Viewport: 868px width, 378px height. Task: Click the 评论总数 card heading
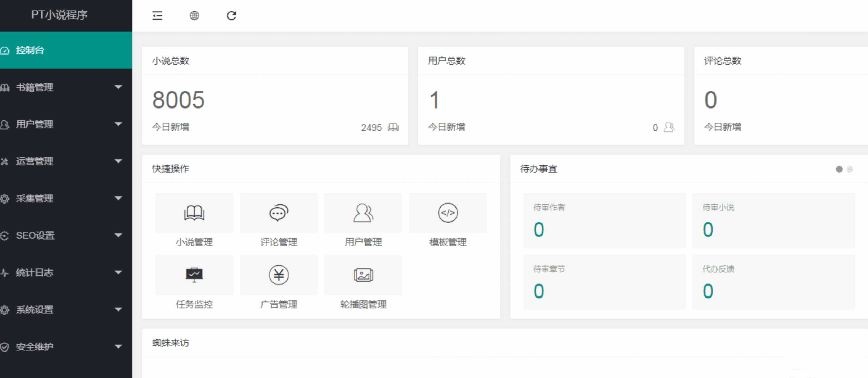(722, 61)
